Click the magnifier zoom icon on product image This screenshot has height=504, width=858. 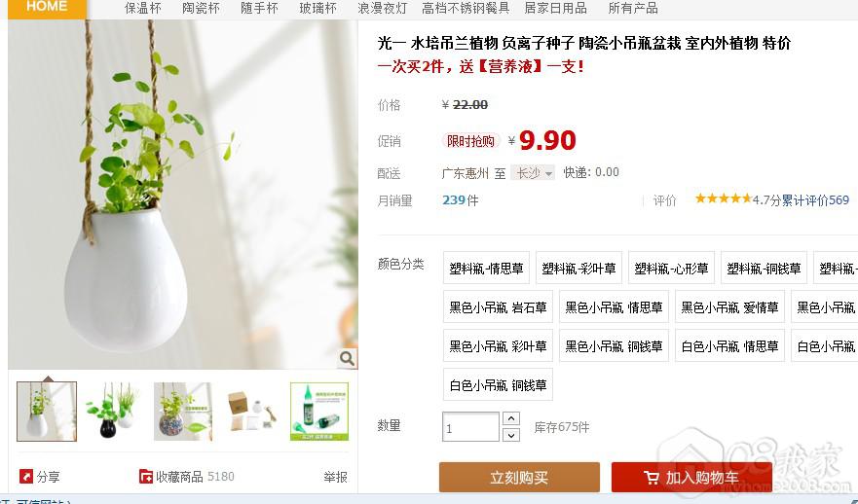click(x=347, y=359)
